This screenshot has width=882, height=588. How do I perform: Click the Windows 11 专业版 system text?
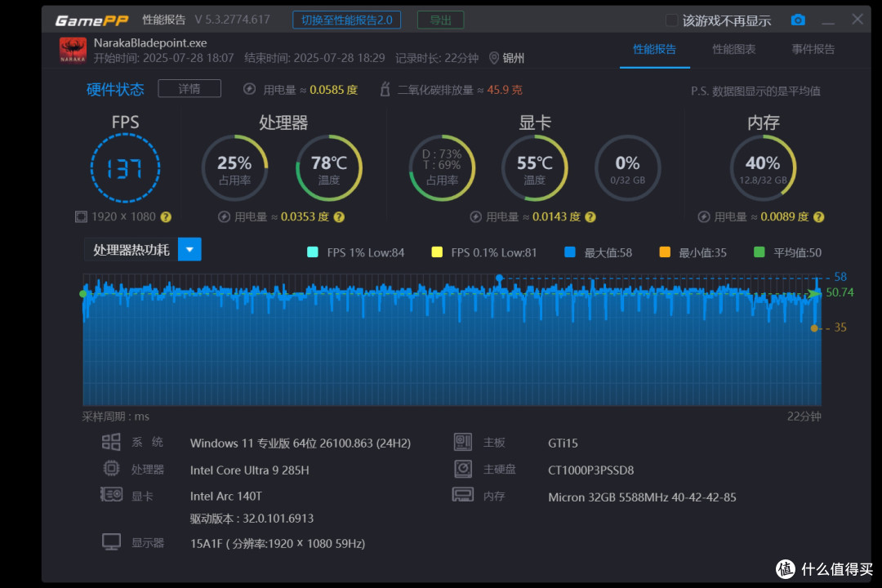click(x=301, y=443)
